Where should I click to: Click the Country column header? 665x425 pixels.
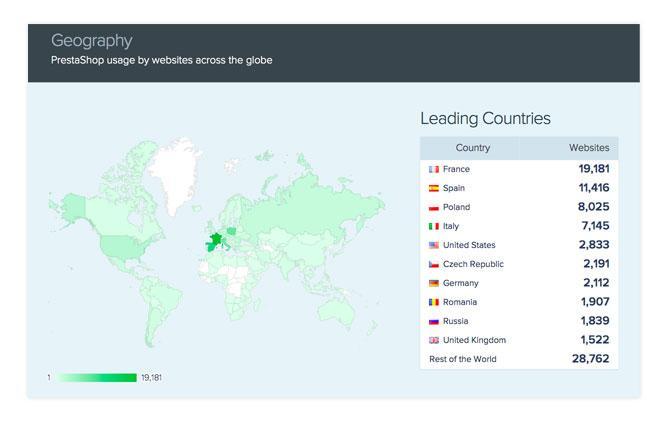tap(472, 148)
